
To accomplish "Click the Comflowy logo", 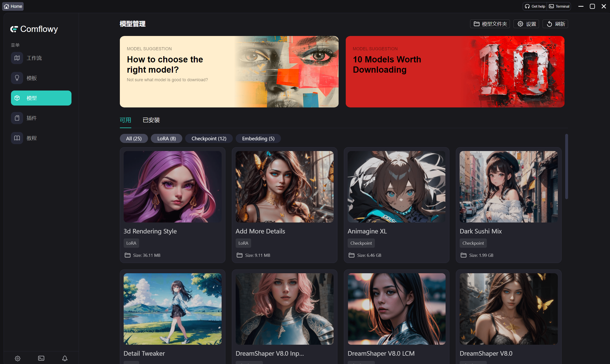I will [34, 29].
